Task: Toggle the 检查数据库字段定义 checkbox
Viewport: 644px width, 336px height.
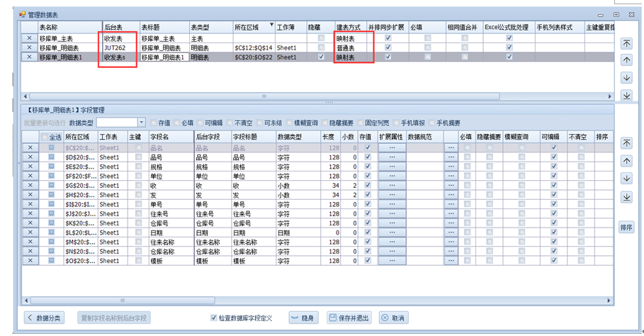Action: coord(215,318)
